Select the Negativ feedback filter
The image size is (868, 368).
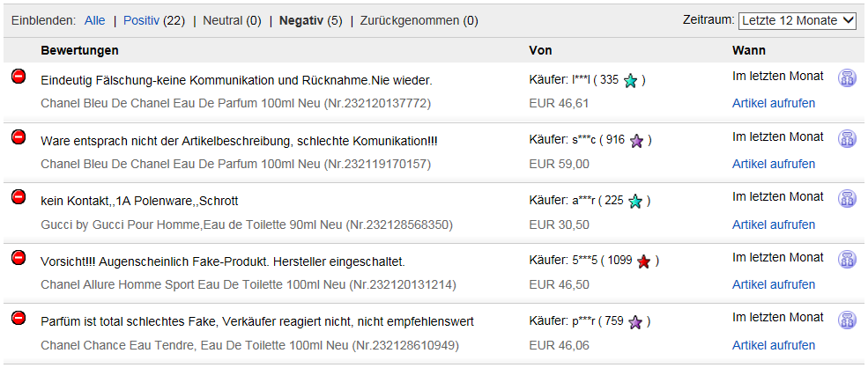[x=301, y=21]
